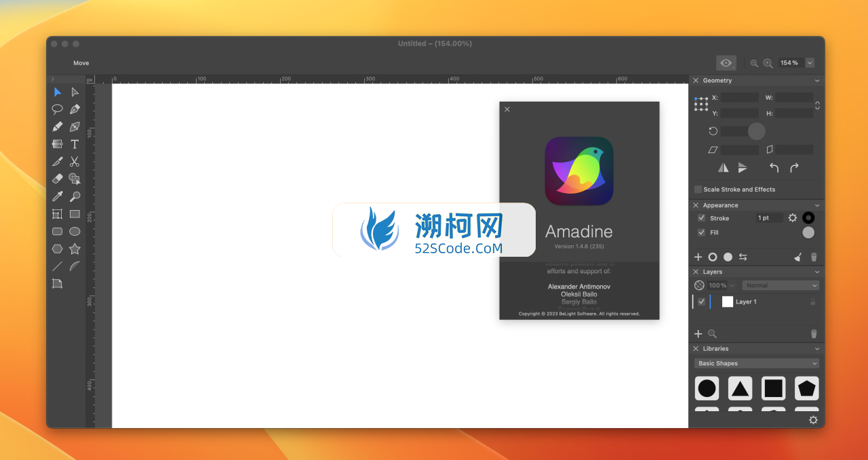Select the Line tool

58,266
